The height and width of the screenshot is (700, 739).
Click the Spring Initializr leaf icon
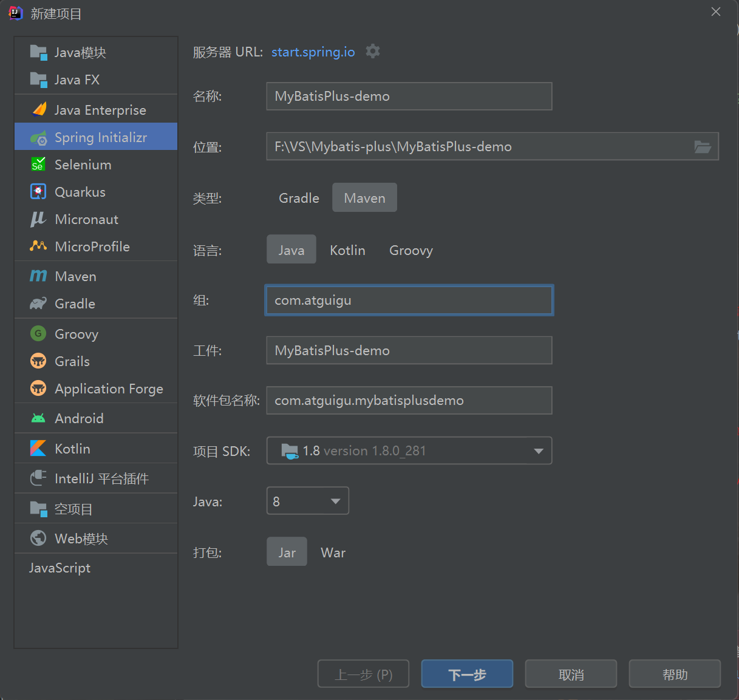coord(38,138)
